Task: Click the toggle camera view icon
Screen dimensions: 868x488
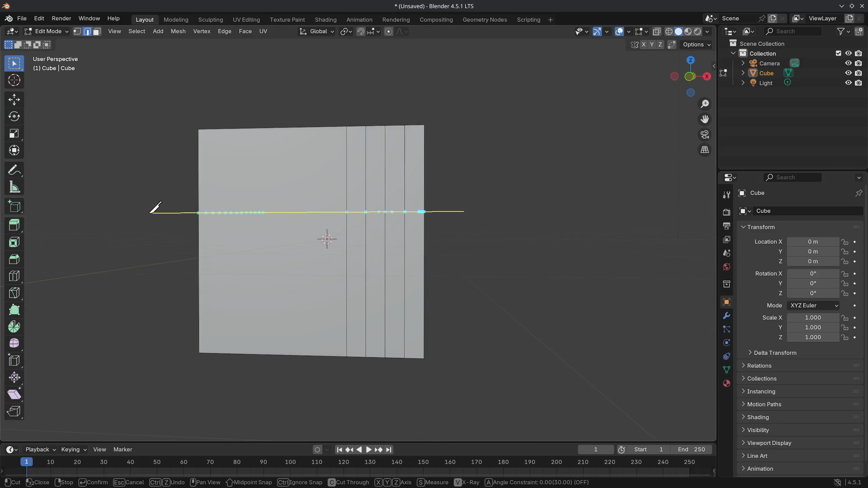Action: (704, 135)
